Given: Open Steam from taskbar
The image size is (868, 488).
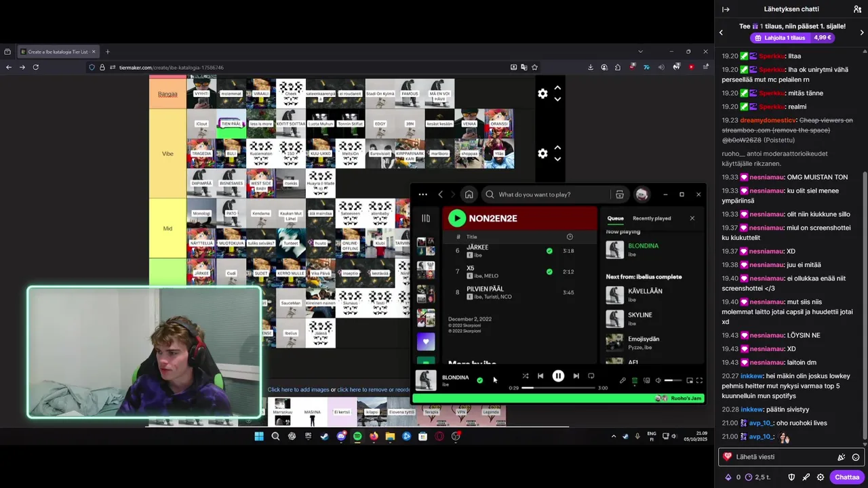Looking at the screenshot, I should 324,436.
